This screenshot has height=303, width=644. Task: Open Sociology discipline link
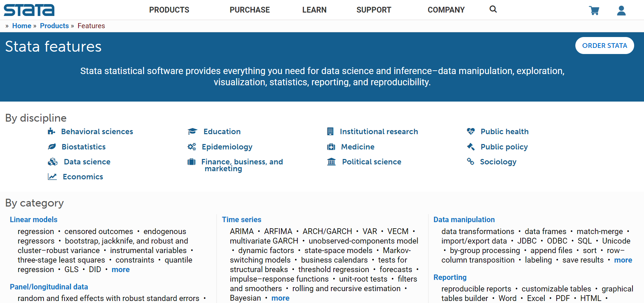(x=498, y=162)
